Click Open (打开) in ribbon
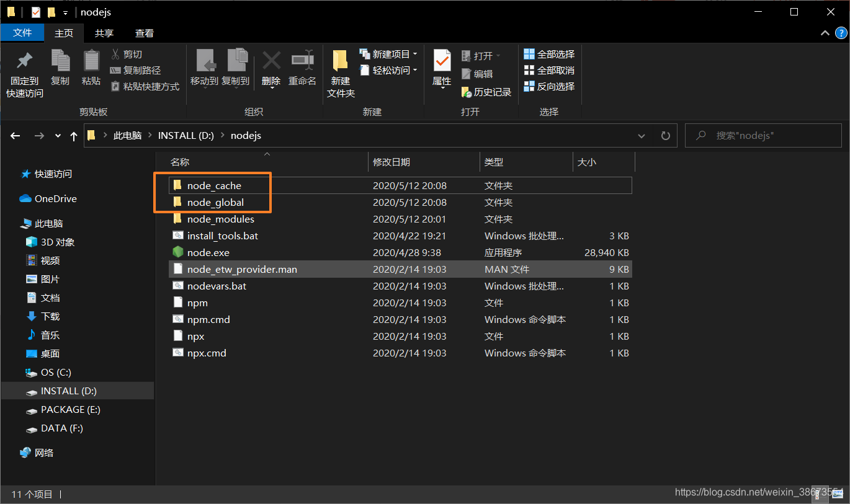This screenshot has width=850, height=504. [481, 56]
